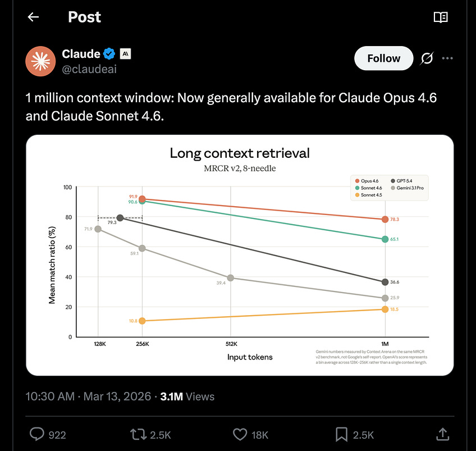476x451 pixels.
Task: Open the reader view book icon
Action: (x=441, y=17)
